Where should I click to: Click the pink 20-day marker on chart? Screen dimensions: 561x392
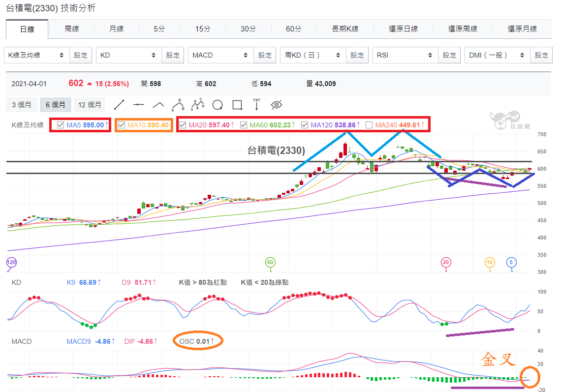coord(446,262)
